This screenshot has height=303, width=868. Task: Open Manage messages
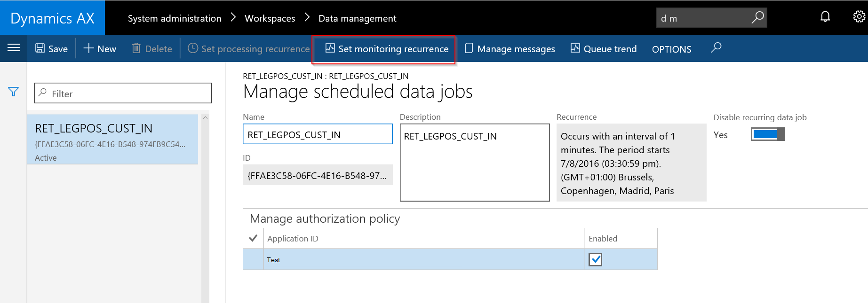pyautogui.click(x=510, y=49)
